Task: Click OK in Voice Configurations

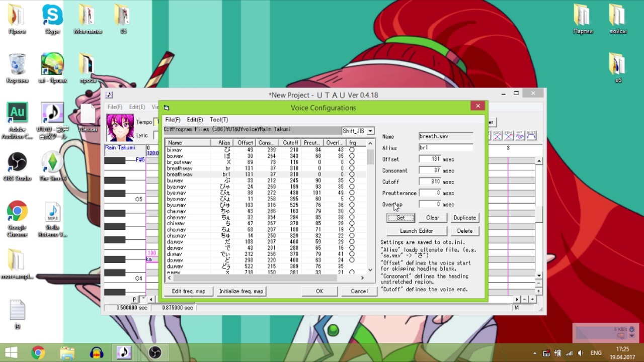Action: pos(319,291)
